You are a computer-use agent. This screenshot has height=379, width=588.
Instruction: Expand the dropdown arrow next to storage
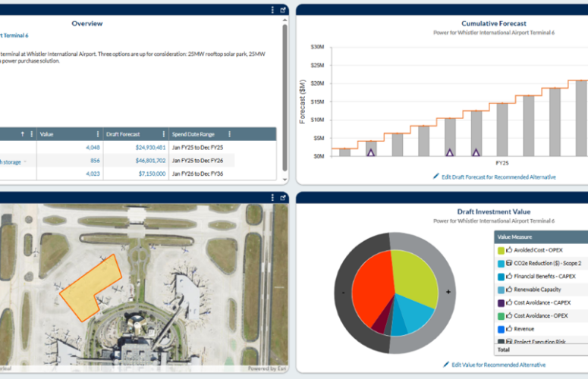click(x=24, y=161)
